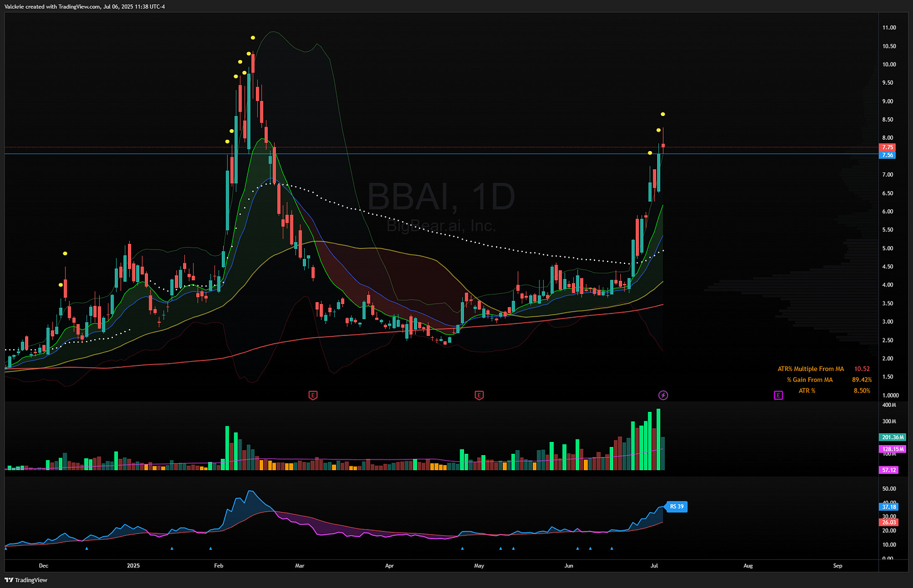Click the 11.00 price axis label

pos(889,28)
